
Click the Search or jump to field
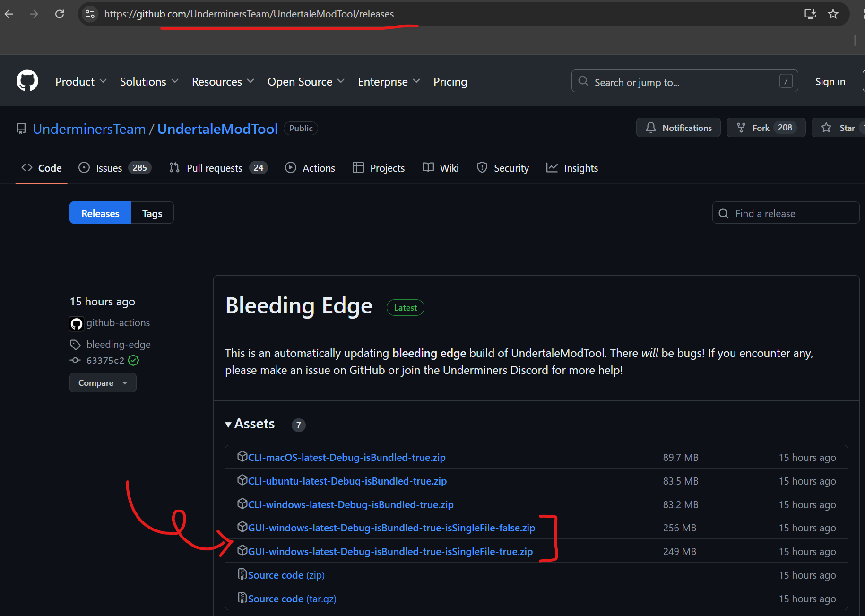pyautogui.click(x=684, y=81)
